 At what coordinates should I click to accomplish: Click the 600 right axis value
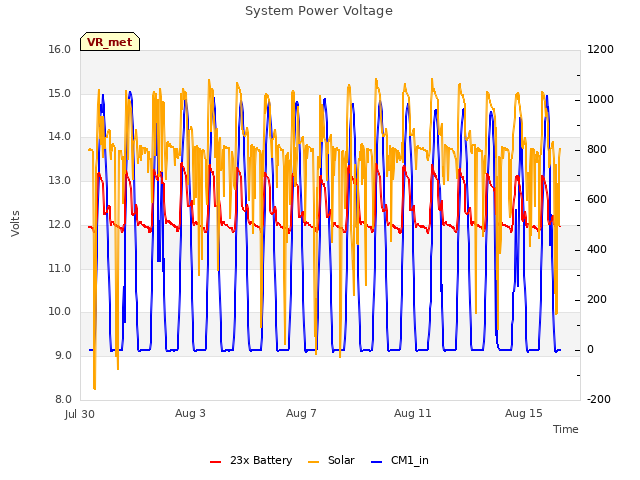(597, 200)
